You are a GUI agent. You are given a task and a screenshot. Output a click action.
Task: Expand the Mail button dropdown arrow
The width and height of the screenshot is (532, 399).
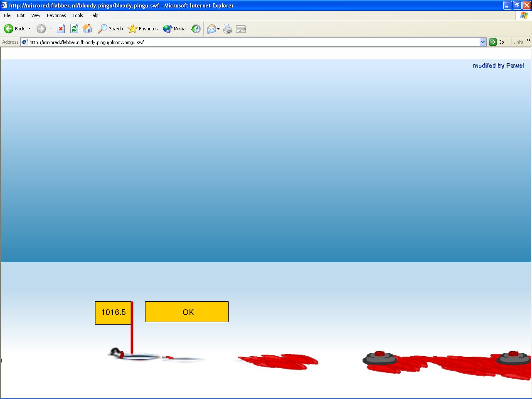tap(218, 29)
